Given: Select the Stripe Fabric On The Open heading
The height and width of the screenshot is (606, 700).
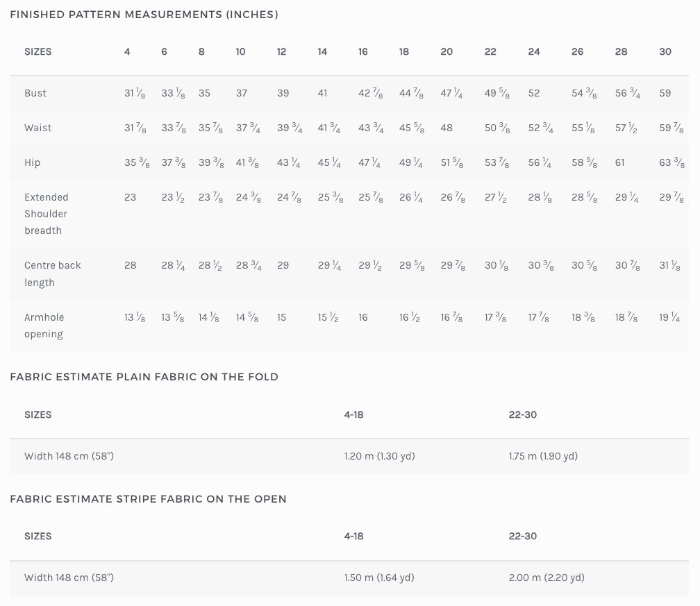Looking at the screenshot, I should coord(148,499).
